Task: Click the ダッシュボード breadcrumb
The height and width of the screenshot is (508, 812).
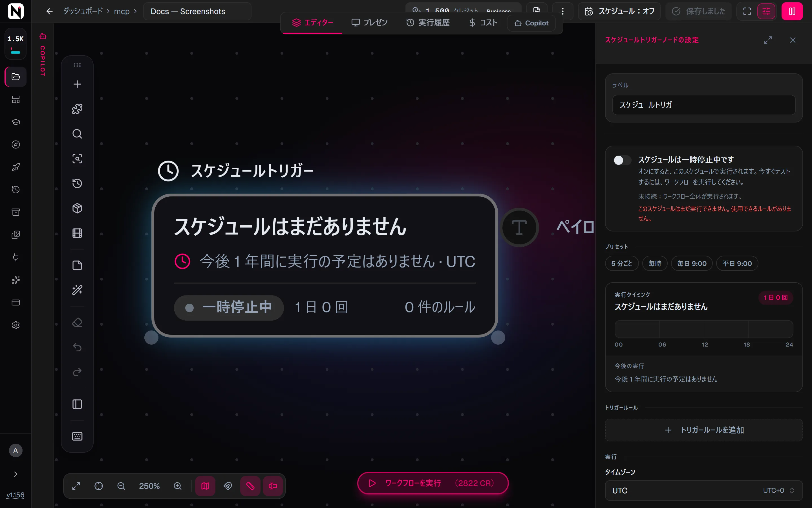Action: pos(83,11)
